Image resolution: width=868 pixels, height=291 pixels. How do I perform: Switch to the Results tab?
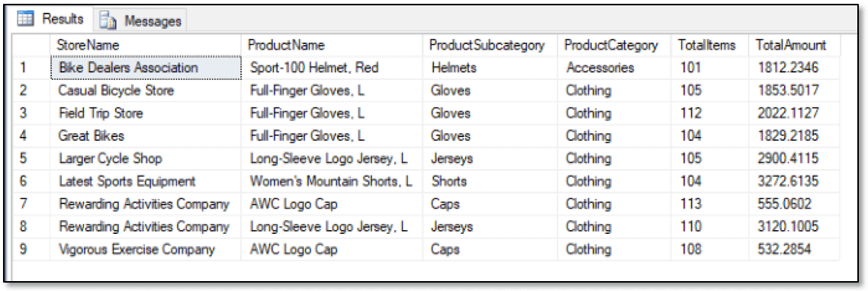(51, 20)
